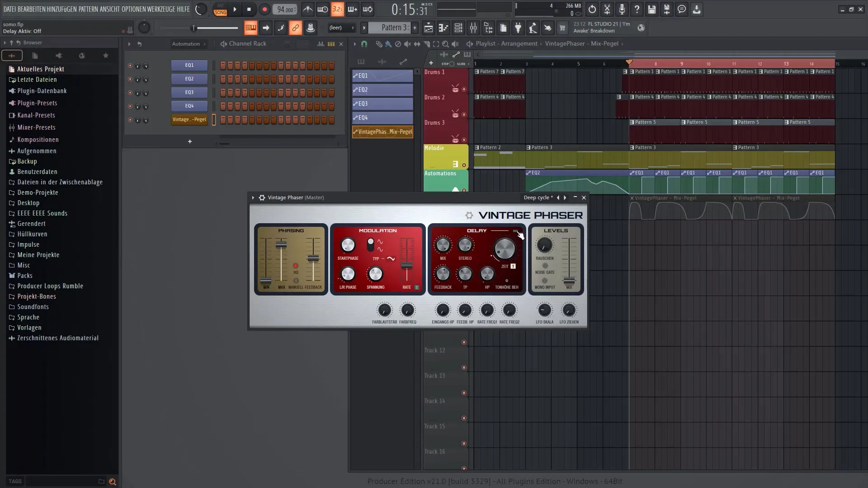Open the DATEI menu
Screen dimensions: 868x488
[x=9, y=9]
